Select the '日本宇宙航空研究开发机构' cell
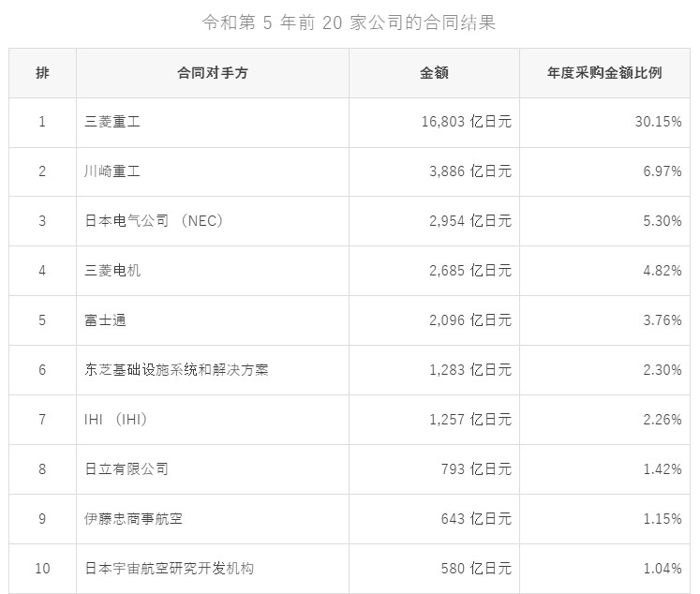Screen dimensions: 700x594 pos(213,569)
